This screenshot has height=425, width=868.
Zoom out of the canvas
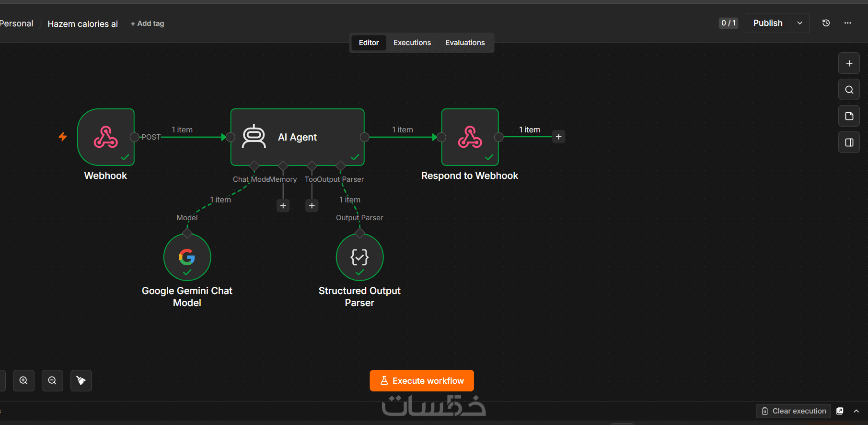52,380
